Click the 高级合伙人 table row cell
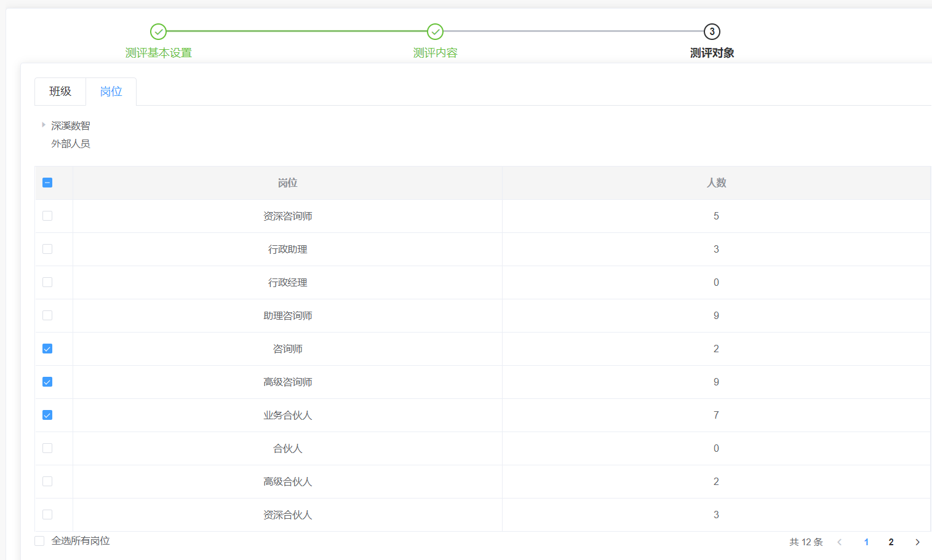932x560 pixels. click(x=287, y=482)
